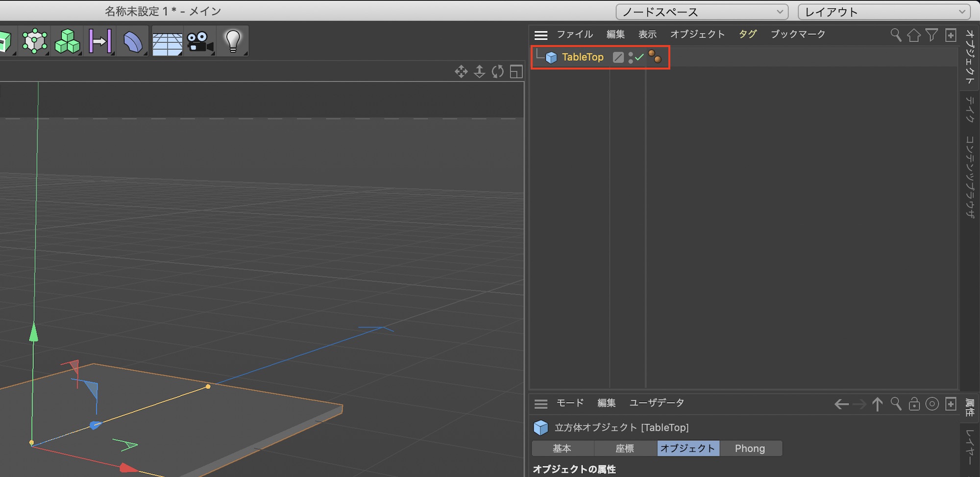Toggle the attribute manager lock icon
Viewport: 980px width, 477px height.
click(914, 404)
